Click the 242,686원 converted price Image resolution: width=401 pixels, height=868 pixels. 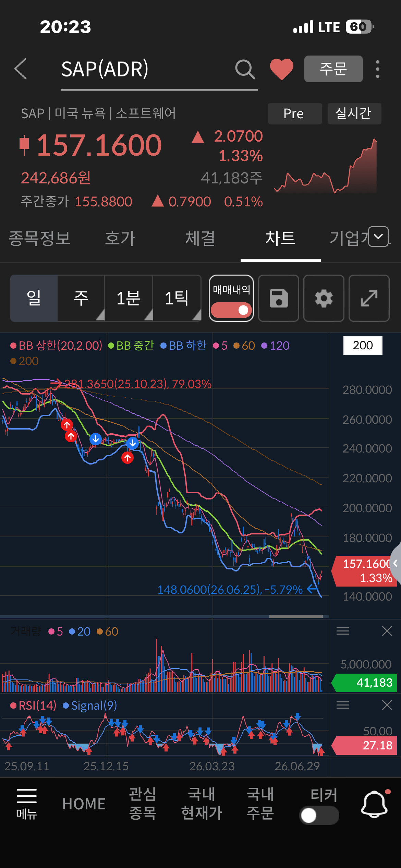pos(56,178)
